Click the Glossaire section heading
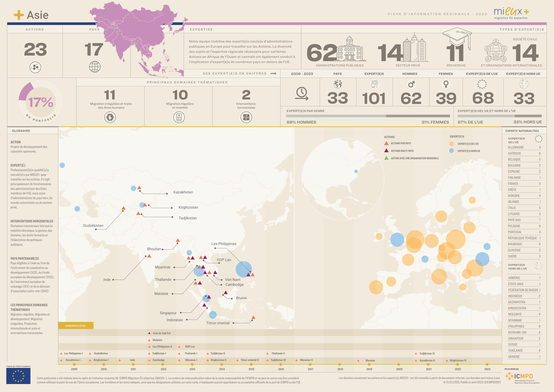554x392 pixels. click(x=21, y=131)
